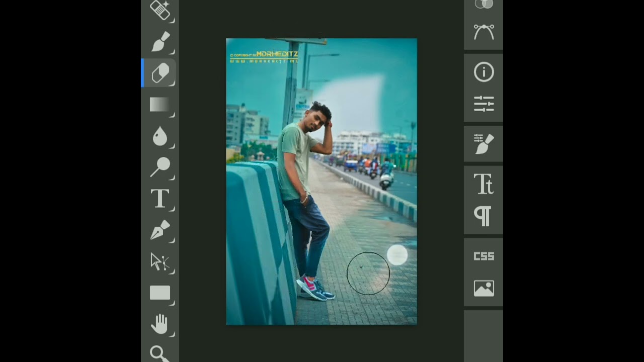The image size is (644, 362).
Task: Open the Paragraph panel
Action: (x=482, y=217)
